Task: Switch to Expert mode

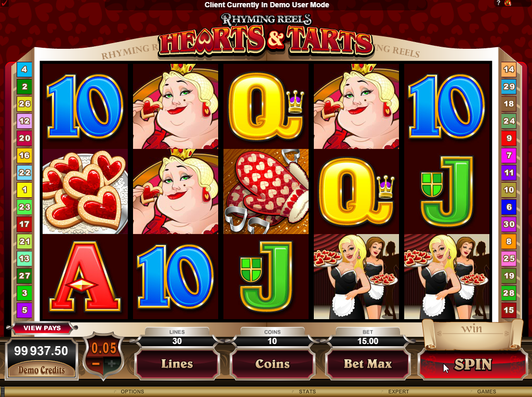Action: pos(398,392)
